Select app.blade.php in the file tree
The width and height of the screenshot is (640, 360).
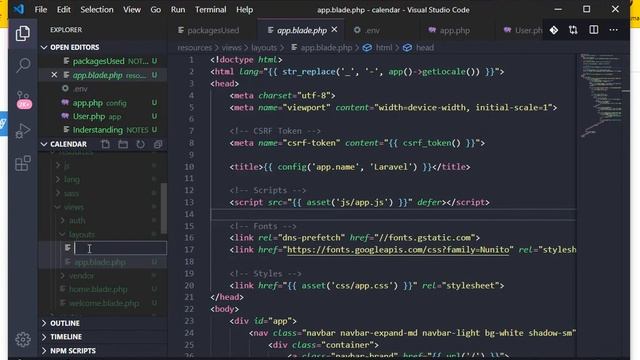pyautogui.click(x=100, y=262)
